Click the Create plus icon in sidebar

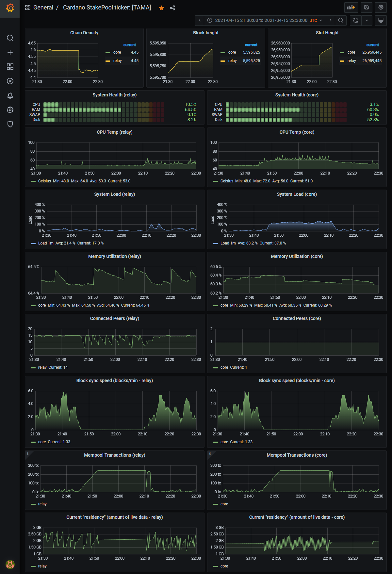10,52
